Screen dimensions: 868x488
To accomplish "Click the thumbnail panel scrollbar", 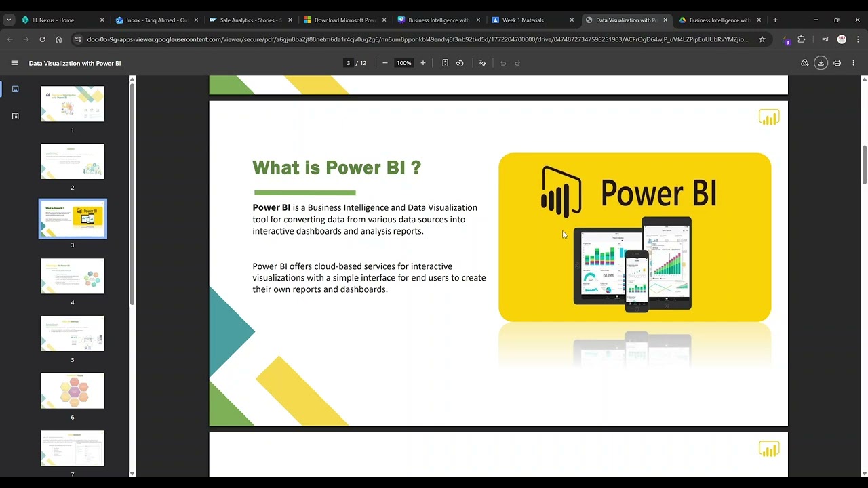I will coord(132,193).
